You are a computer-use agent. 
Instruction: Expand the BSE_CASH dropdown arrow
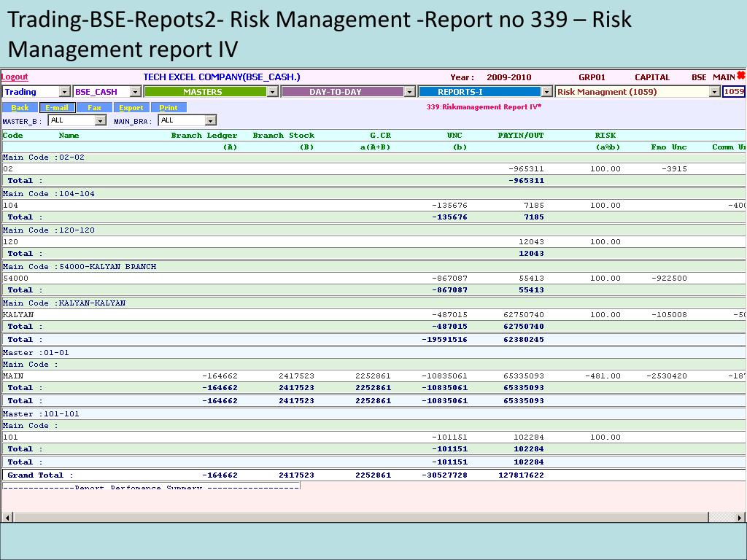[x=136, y=92]
